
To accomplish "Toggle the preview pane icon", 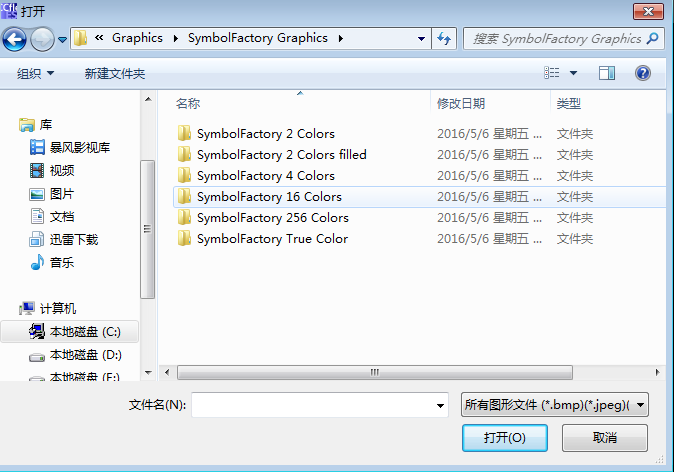I will [607, 73].
